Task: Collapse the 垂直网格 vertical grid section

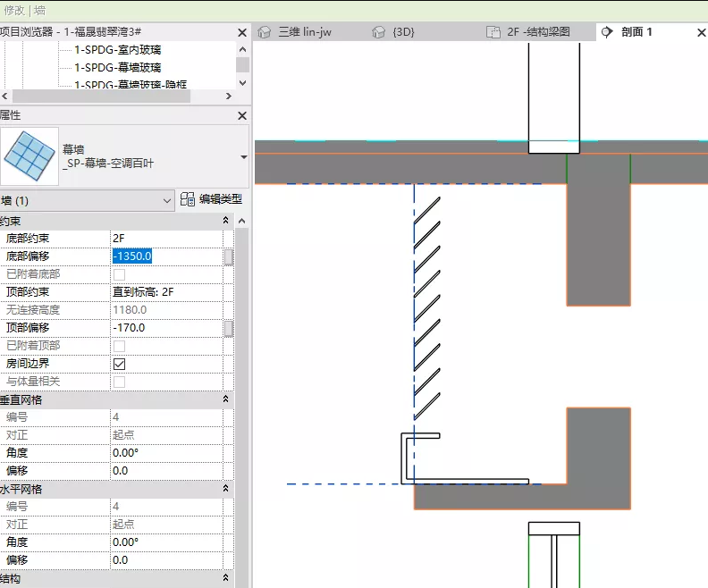Action: click(225, 399)
